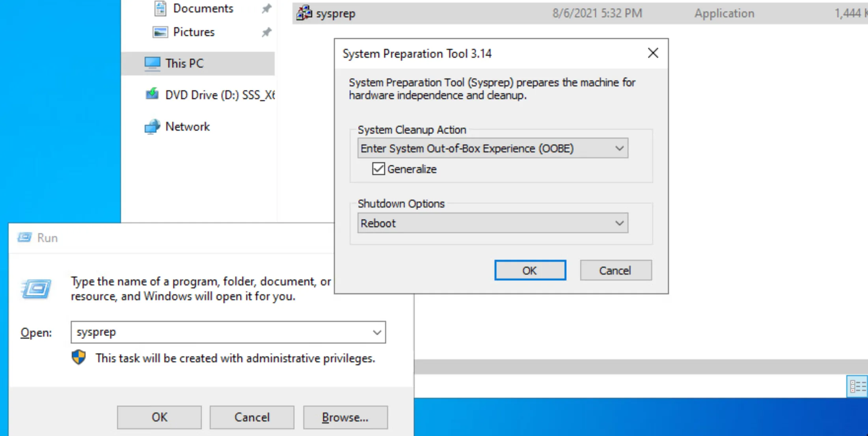Cancel the System Preparation Tool dialog
The width and height of the screenshot is (868, 436).
(x=615, y=270)
